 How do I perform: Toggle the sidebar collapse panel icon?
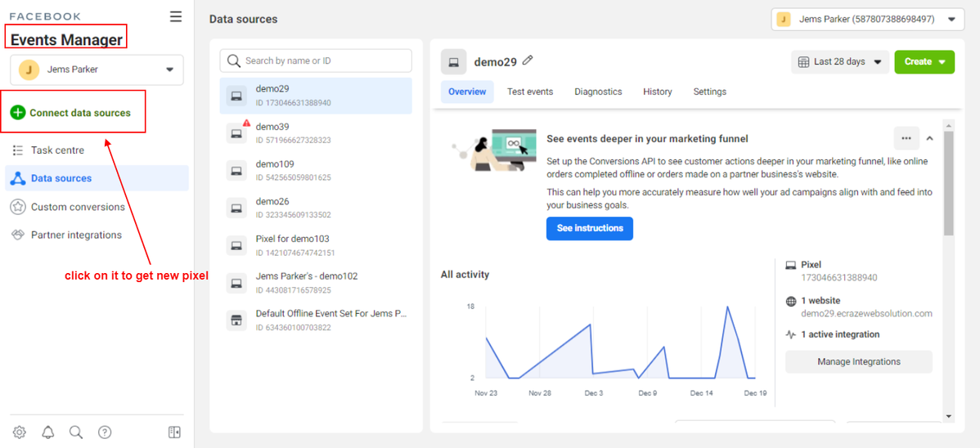tap(174, 432)
